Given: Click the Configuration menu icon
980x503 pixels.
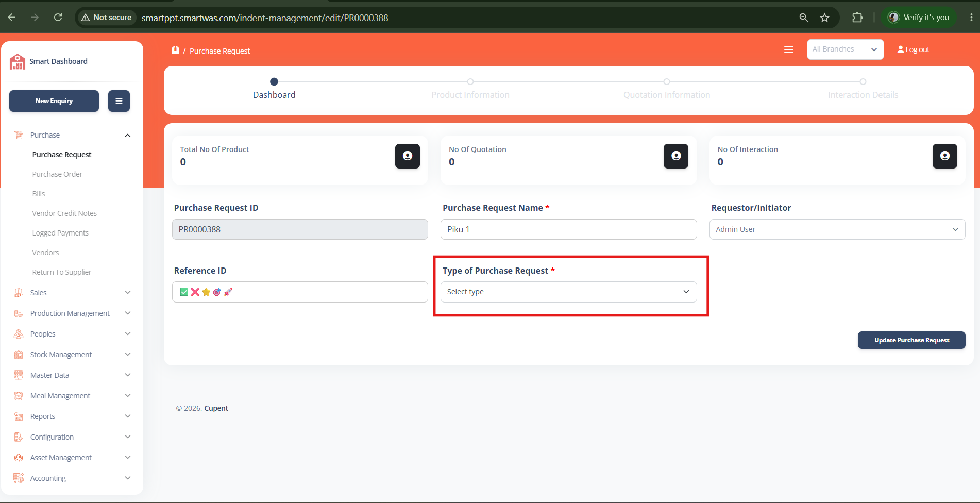Looking at the screenshot, I should tap(19, 437).
